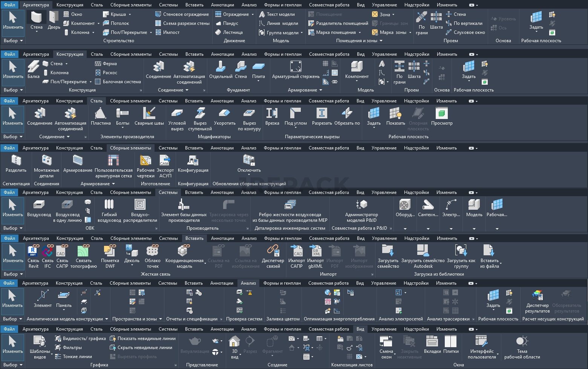Image resolution: width=588 pixels, height=369 pixels.
Task: Select the highlighted Анализ tab
Action: [x=248, y=283]
